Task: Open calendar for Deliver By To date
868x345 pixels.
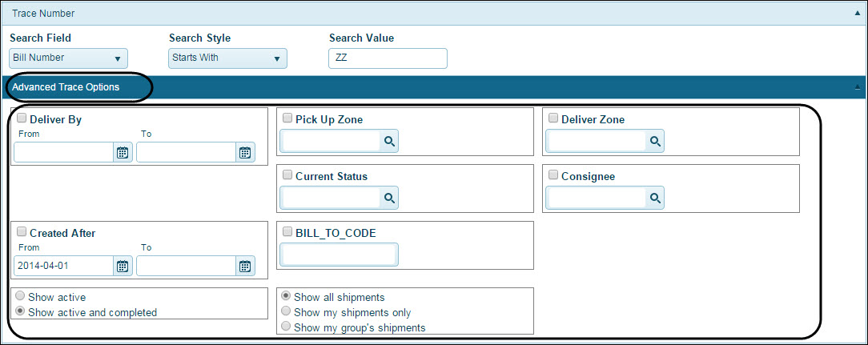Action: (x=245, y=153)
